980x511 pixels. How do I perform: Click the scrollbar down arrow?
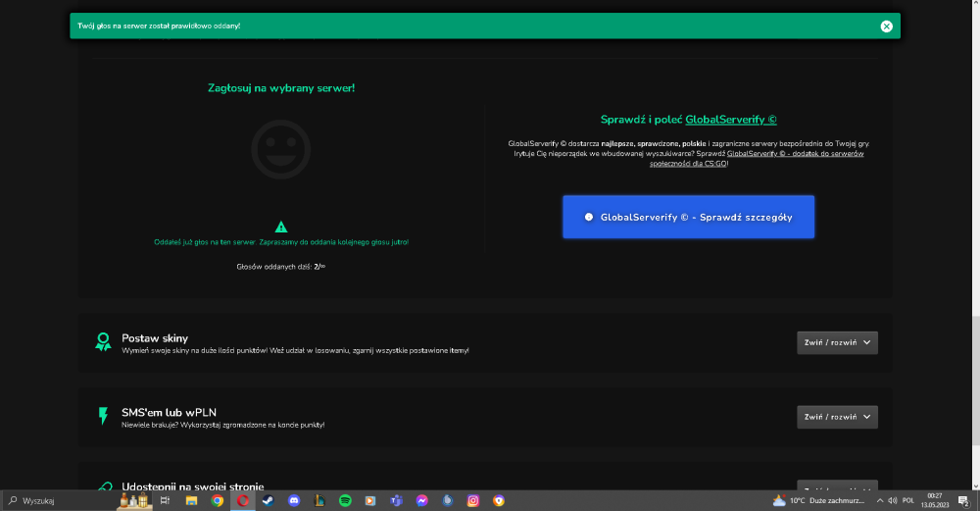tap(975, 485)
